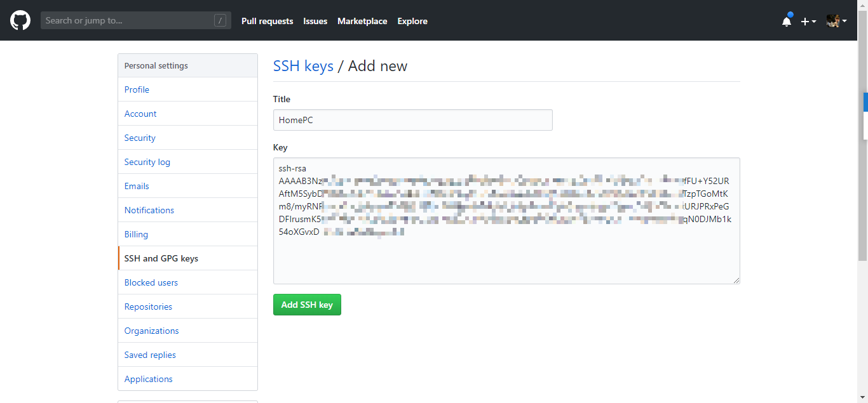
Task: Grab the Key textarea resize handle
Action: [737, 281]
